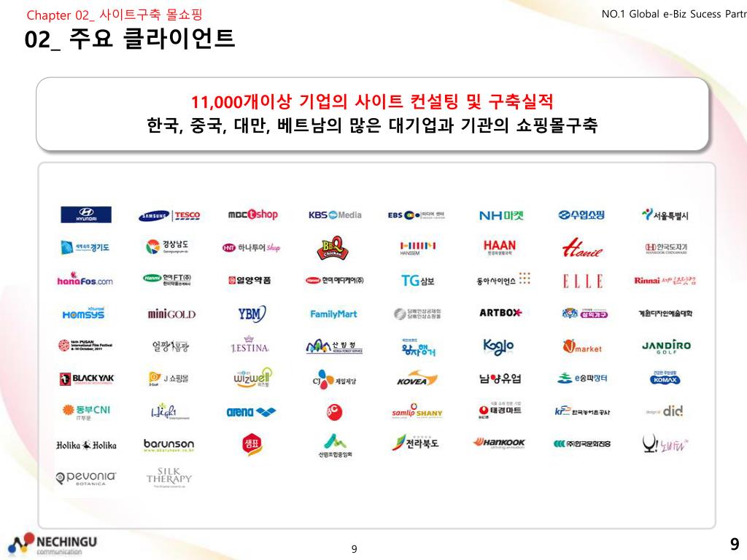Select the wizwell logo
This screenshot has height=560, width=747.
[252, 378]
